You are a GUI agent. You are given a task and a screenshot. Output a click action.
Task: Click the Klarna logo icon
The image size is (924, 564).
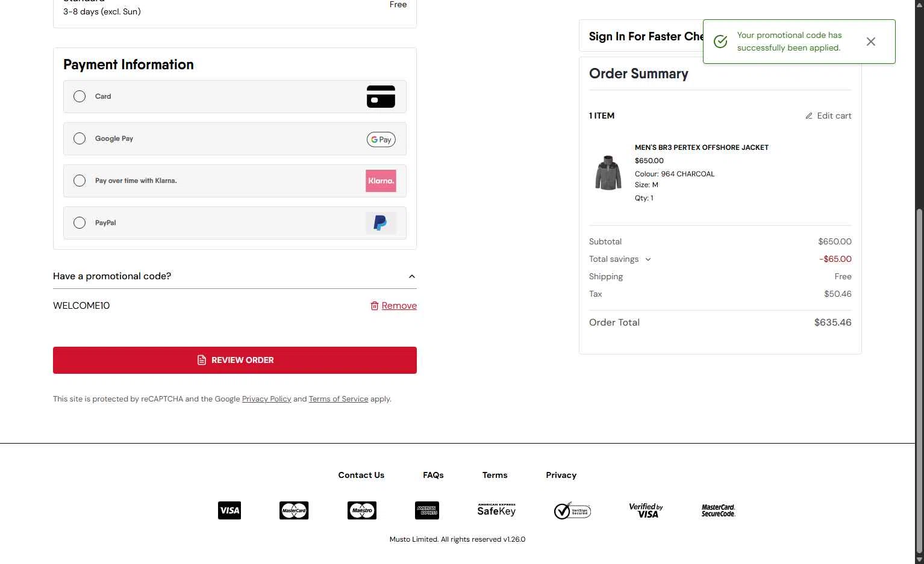pyautogui.click(x=381, y=181)
